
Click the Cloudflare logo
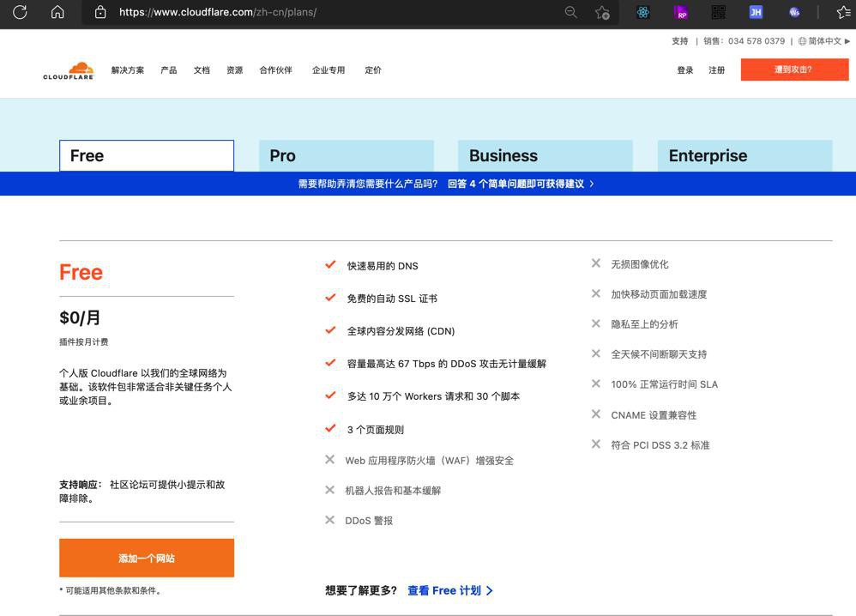pos(69,70)
